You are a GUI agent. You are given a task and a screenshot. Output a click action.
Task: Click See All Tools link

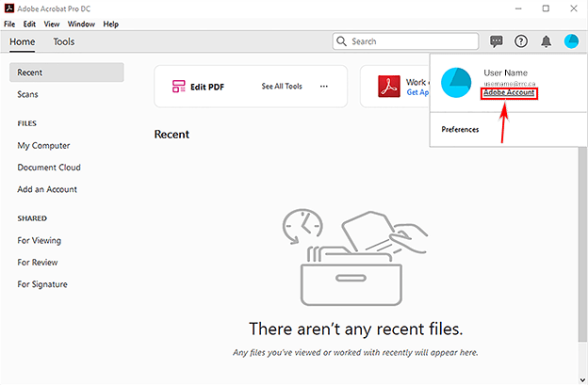click(x=282, y=87)
